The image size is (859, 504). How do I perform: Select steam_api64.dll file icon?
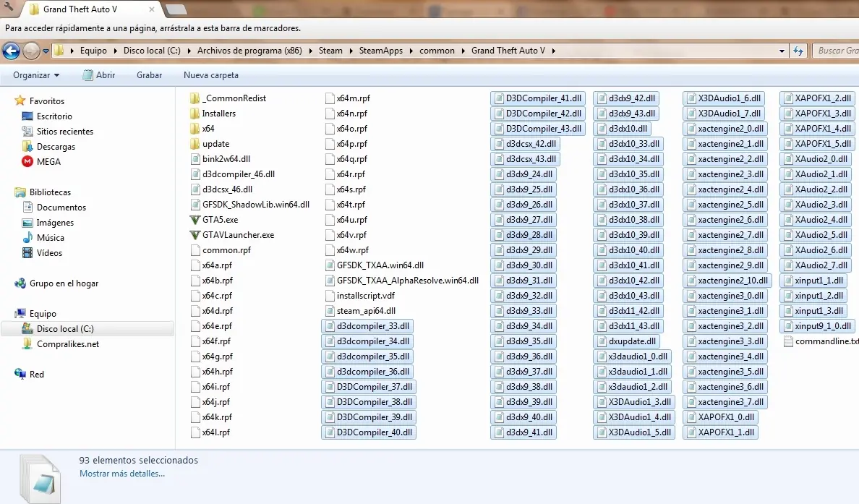coord(329,311)
